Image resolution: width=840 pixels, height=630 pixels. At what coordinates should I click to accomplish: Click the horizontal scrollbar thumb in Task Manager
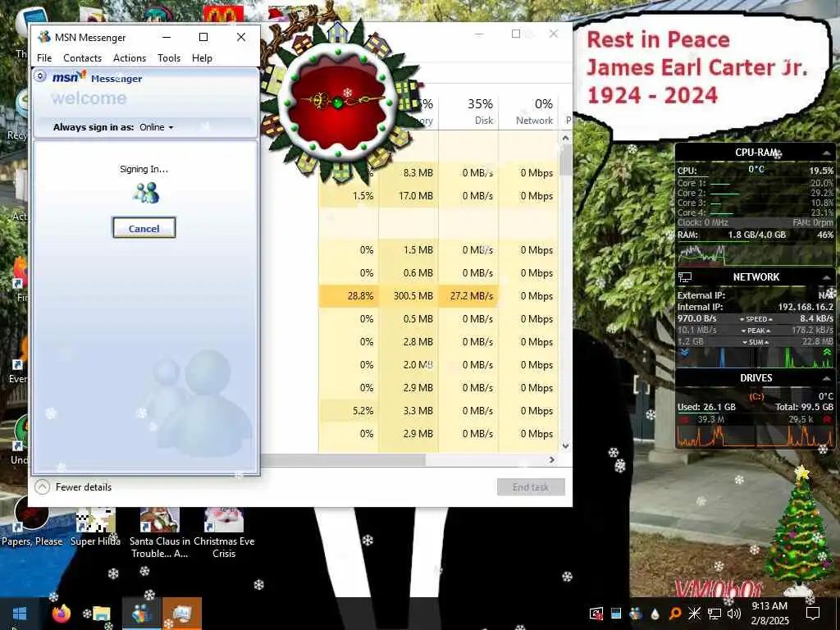(343, 459)
